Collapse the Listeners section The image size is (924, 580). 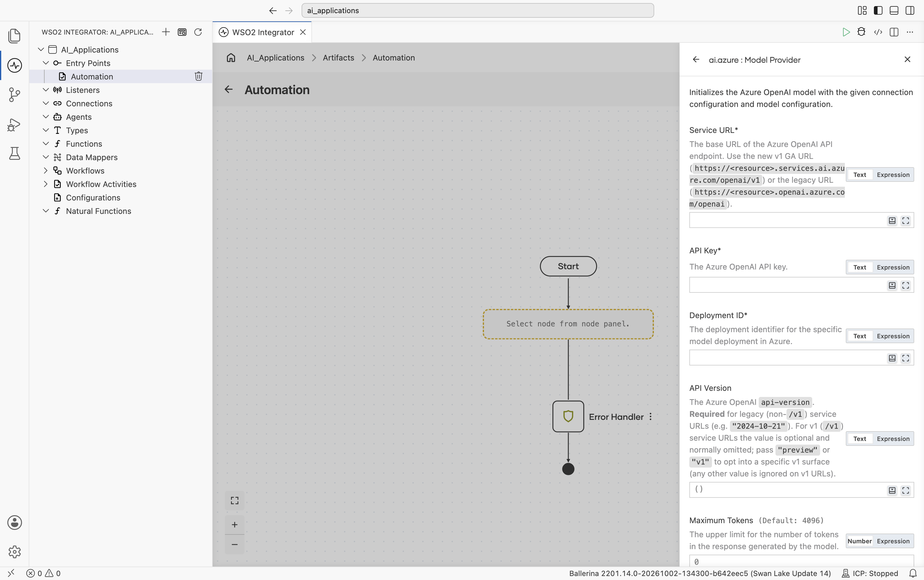[46, 90]
